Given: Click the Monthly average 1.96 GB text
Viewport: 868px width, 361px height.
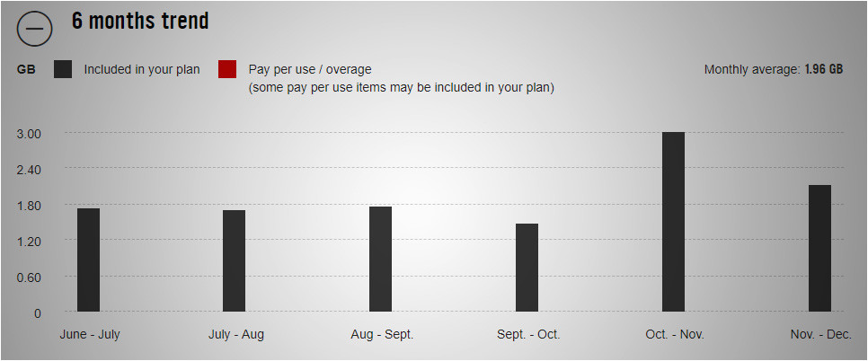Looking at the screenshot, I should point(774,70).
